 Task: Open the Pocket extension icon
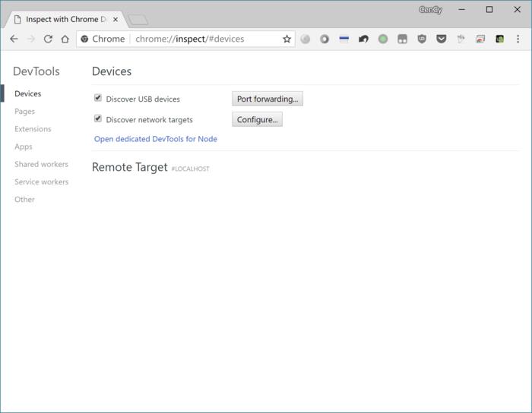[441, 39]
